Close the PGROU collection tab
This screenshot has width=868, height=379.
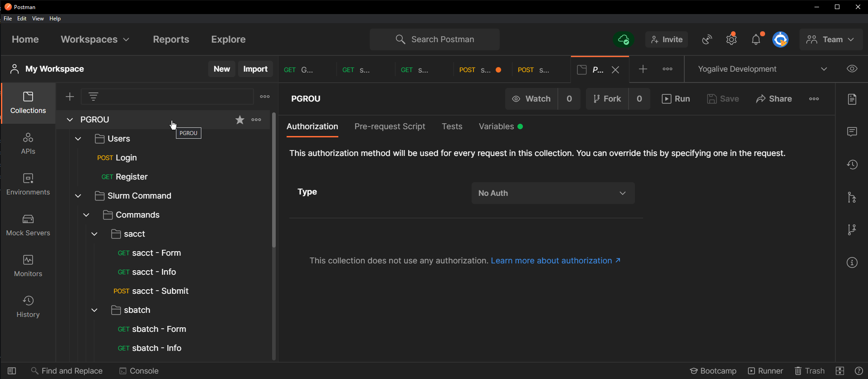point(615,70)
